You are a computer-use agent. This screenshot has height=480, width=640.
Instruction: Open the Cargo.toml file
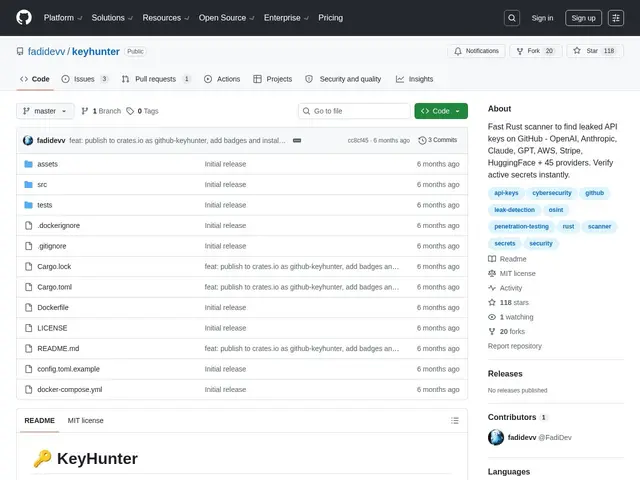coord(55,287)
